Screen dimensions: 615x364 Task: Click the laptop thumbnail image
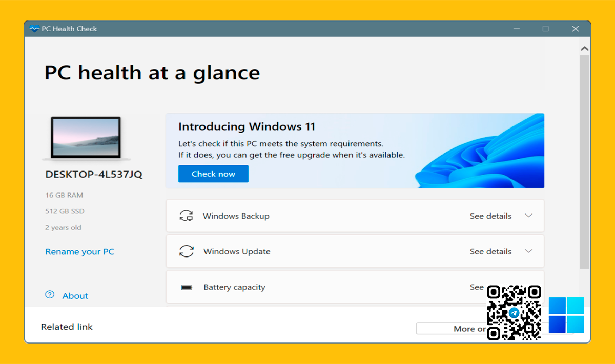(x=86, y=138)
